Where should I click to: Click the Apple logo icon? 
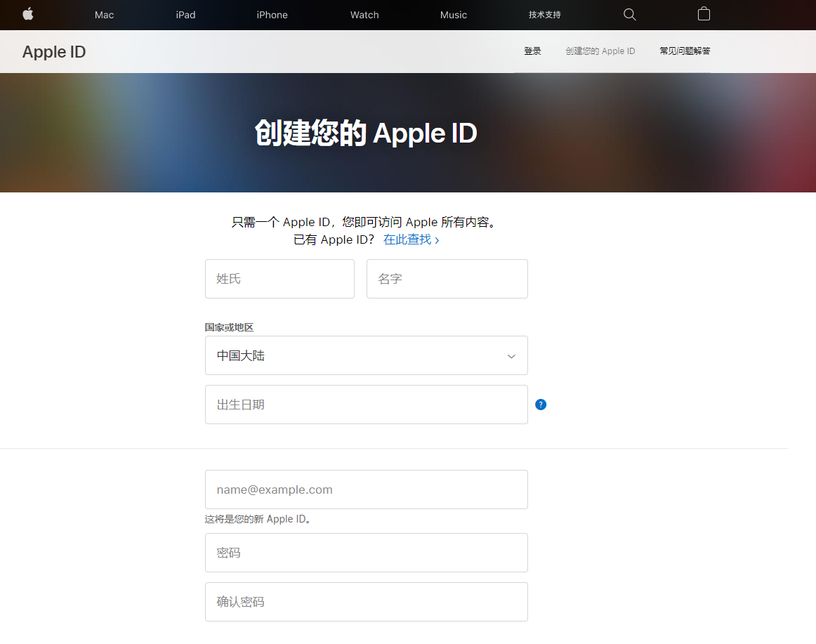28,14
